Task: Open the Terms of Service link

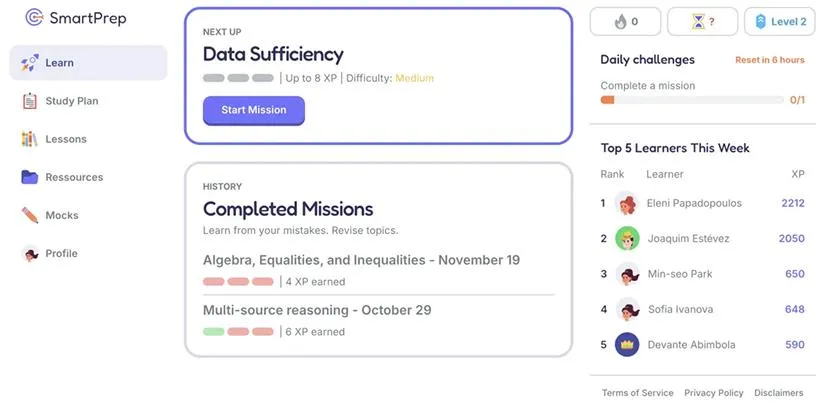Action: coord(637,393)
